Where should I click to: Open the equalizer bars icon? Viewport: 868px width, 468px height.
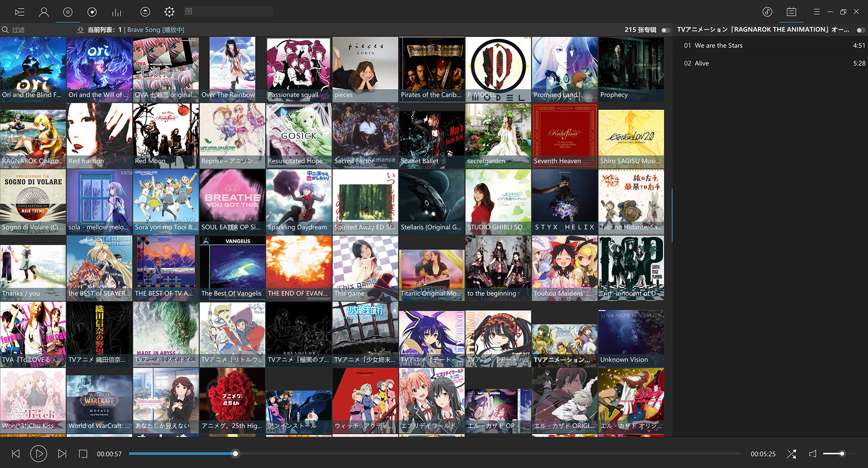[x=117, y=12]
